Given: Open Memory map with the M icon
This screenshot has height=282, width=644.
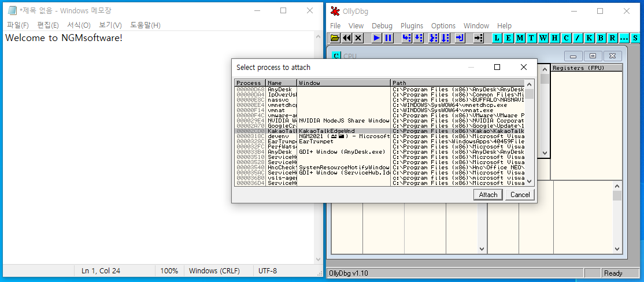Looking at the screenshot, I should 520,38.
